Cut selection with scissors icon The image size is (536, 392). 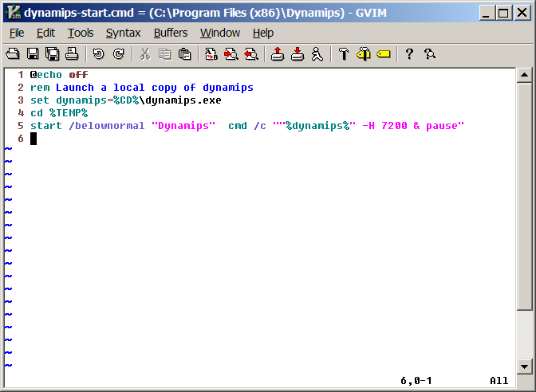(145, 54)
